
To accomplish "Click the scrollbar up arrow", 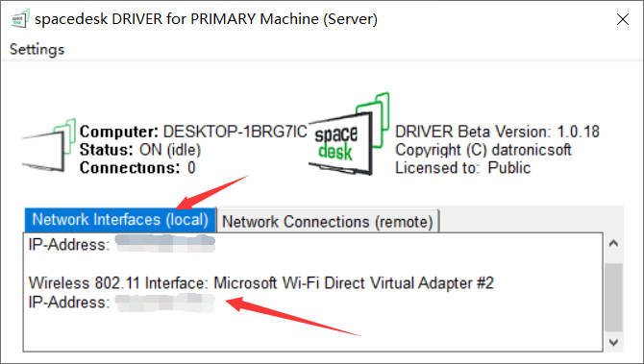I will pyautogui.click(x=613, y=243).
